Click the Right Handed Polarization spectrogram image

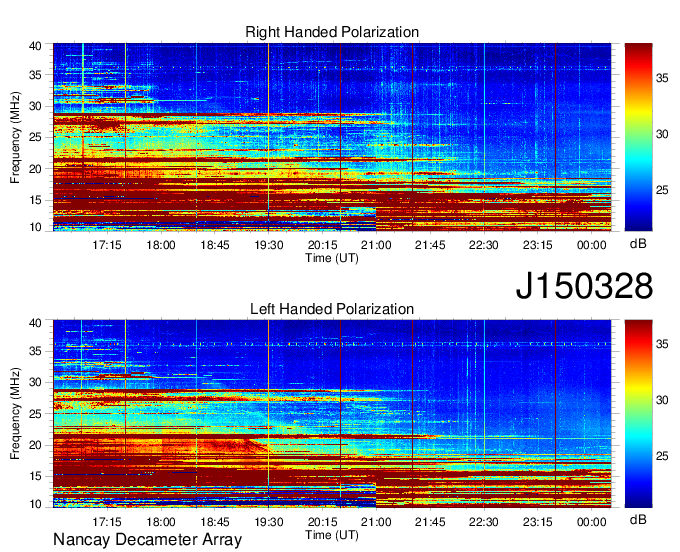(332, 137)
